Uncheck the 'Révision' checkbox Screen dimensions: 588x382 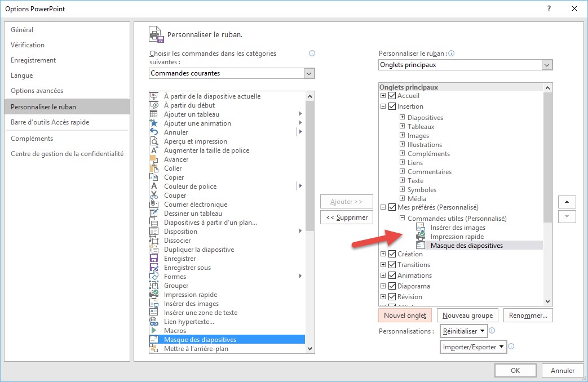point(392,296)
